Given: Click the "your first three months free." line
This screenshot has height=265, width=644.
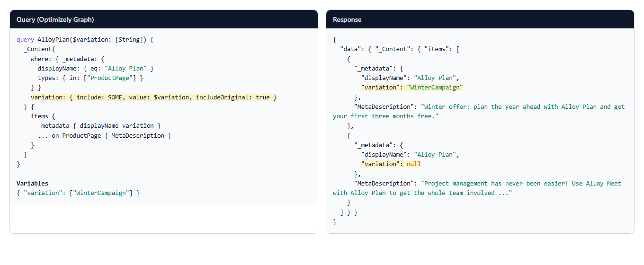Looking at the screenshot, I should (386, 116).
